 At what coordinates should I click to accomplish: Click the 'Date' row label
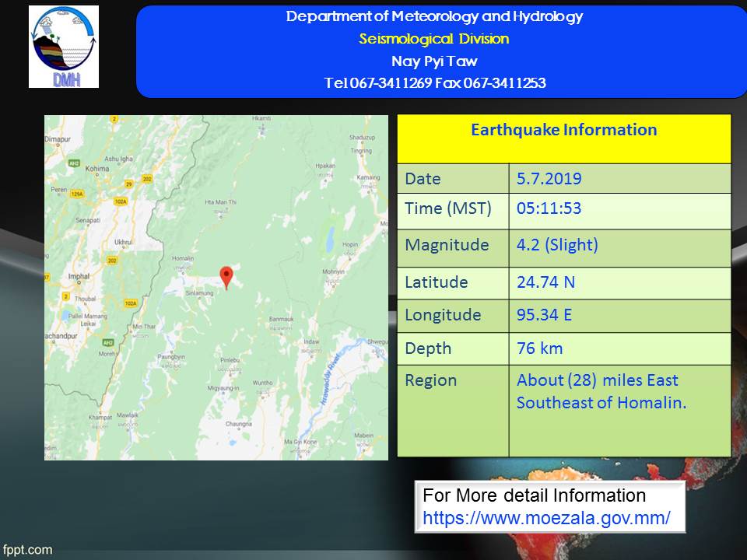(423, 179)
